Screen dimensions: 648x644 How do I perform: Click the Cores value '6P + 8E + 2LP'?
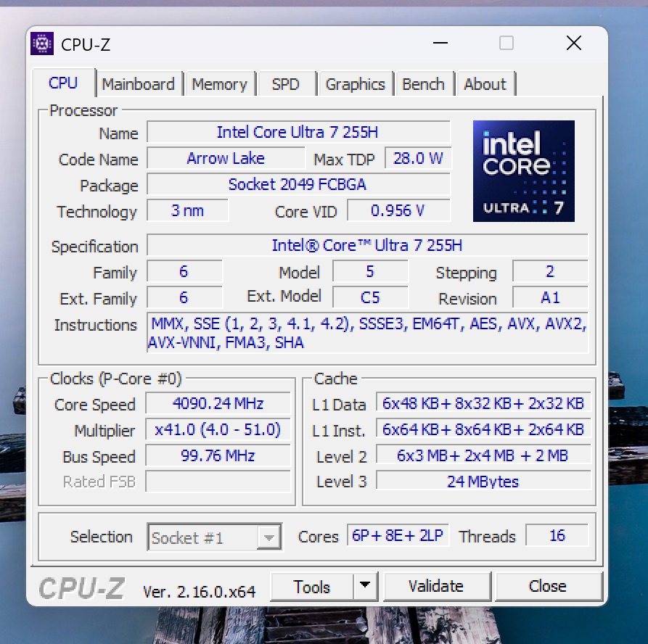[x=398, y=535]
